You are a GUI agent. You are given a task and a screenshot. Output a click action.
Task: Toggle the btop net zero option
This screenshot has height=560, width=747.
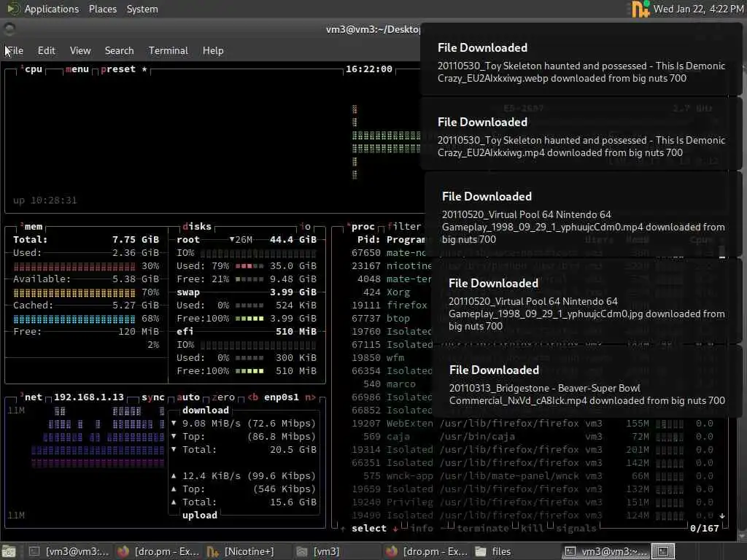coord(223,397)
